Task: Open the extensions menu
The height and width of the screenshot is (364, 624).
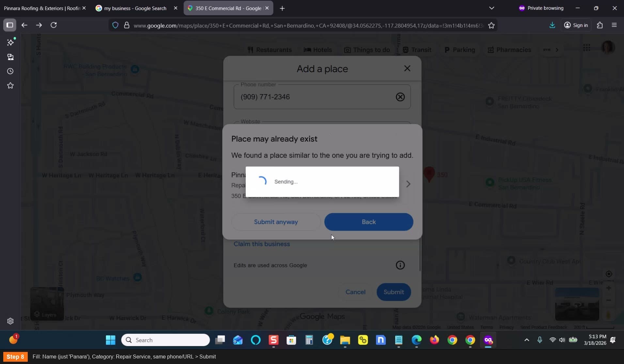Action: 600,25
